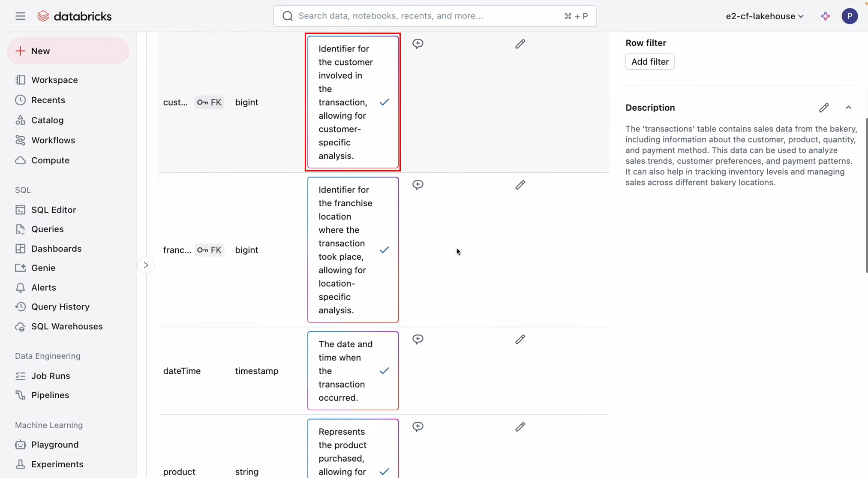This screenshot has width=868, height=478.
Task: Open Catalog in the sidebar
Action: [x=47, y=120]
